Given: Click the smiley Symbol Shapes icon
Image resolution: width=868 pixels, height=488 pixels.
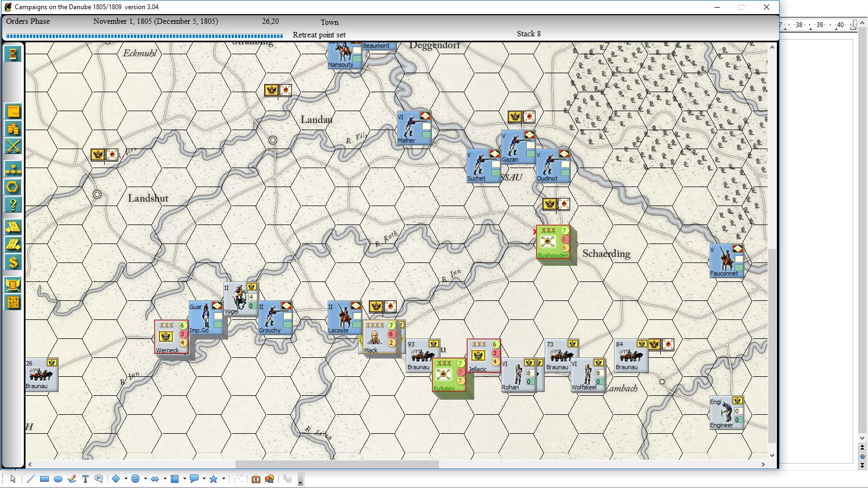Looking at the screenshot, I should (x=136, y=479).
